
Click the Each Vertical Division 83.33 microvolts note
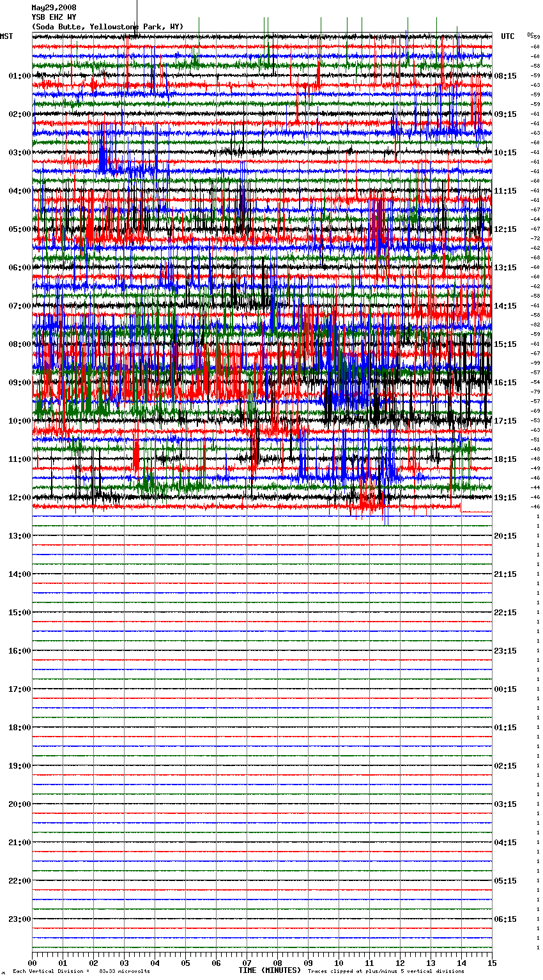(x=81, y=971)
